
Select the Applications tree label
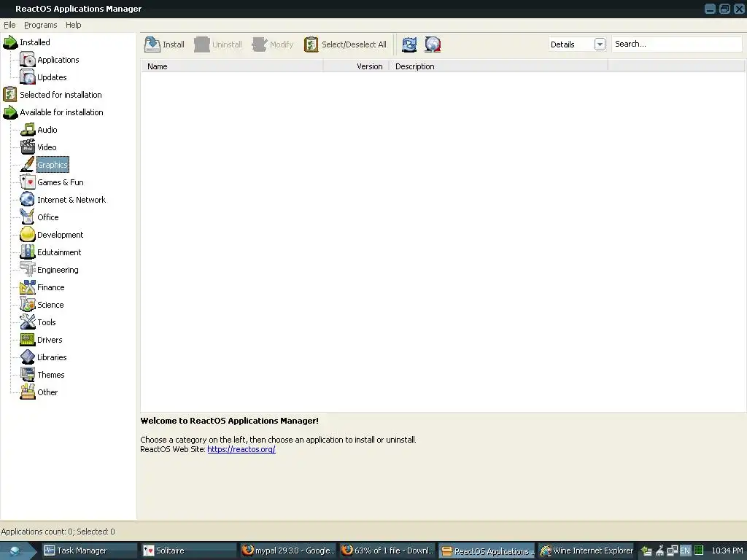click(x=58, y=60)
